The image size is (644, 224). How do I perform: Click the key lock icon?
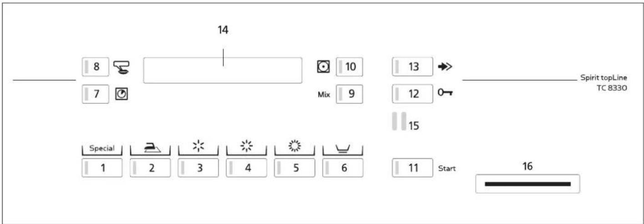[446, 94]
